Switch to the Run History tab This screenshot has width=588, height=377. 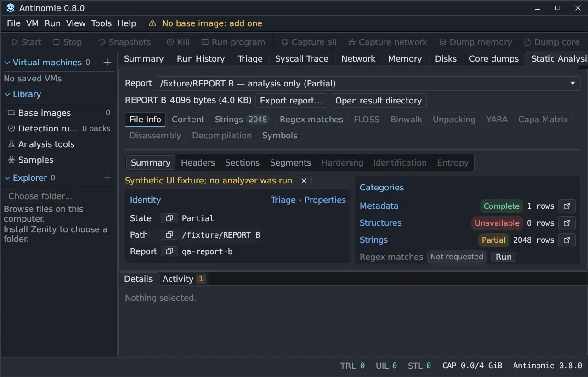201,59
